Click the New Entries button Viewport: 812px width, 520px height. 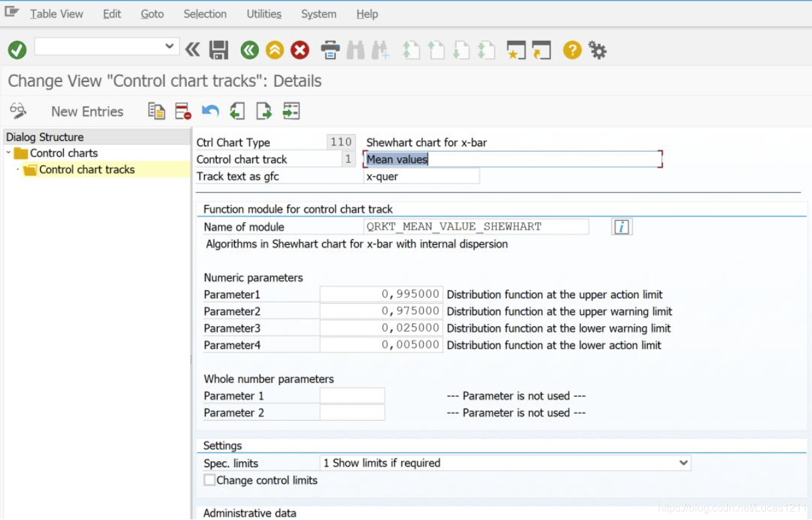click(x=87, y=111)
